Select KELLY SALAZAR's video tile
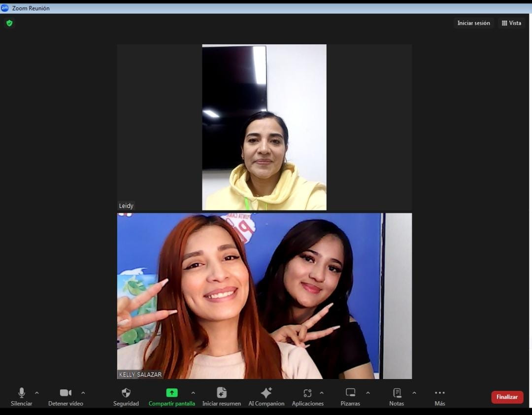Image resolution: width=532 pixels, height=415 pixels. tap(264, 296)
